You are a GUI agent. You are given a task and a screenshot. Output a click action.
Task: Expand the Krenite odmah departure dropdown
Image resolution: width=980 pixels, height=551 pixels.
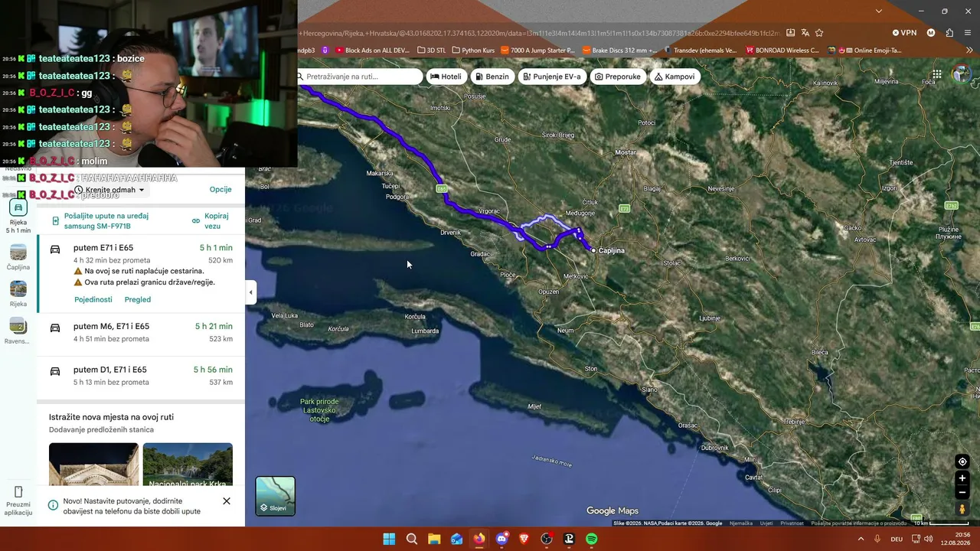pos(109,190)
